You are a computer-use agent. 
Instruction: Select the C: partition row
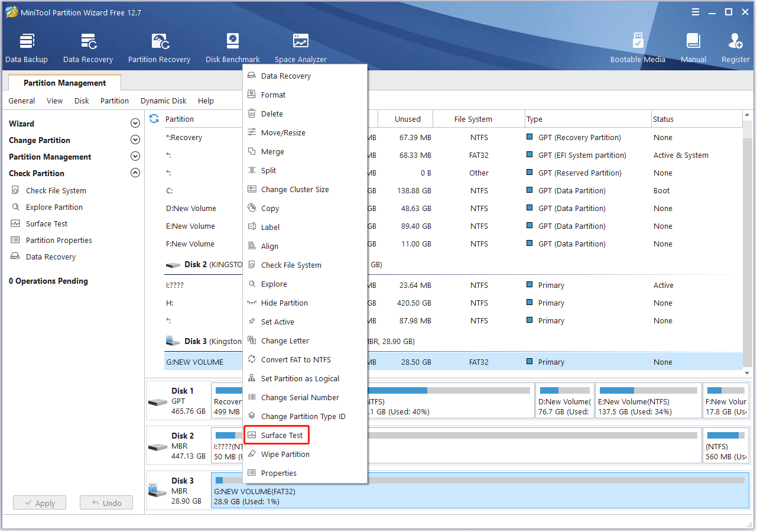pyautogui.click(x=453, y=190)
